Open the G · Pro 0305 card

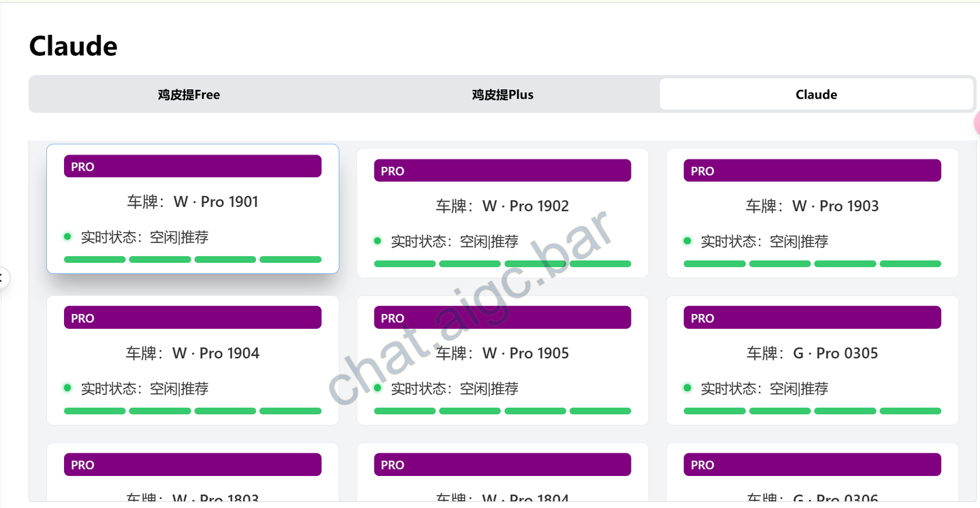pyautogui.click(x=812, y=360)
